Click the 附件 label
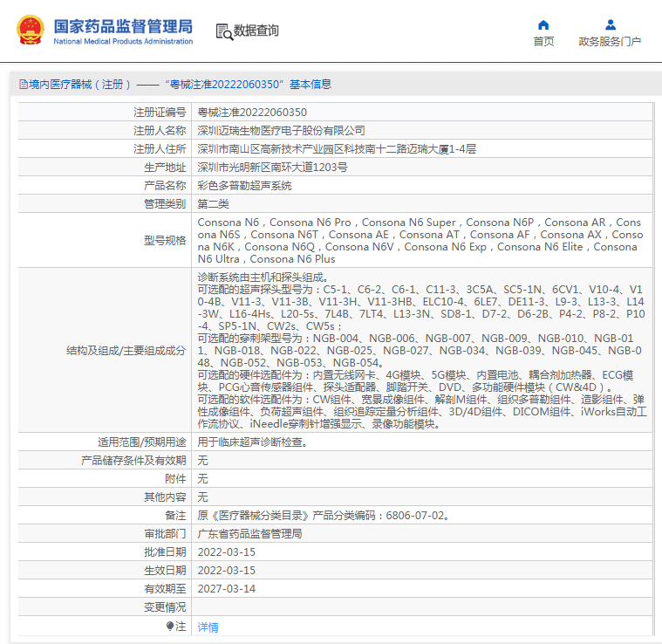This screenshot has width=662, height=644. [x=175, y=479]
